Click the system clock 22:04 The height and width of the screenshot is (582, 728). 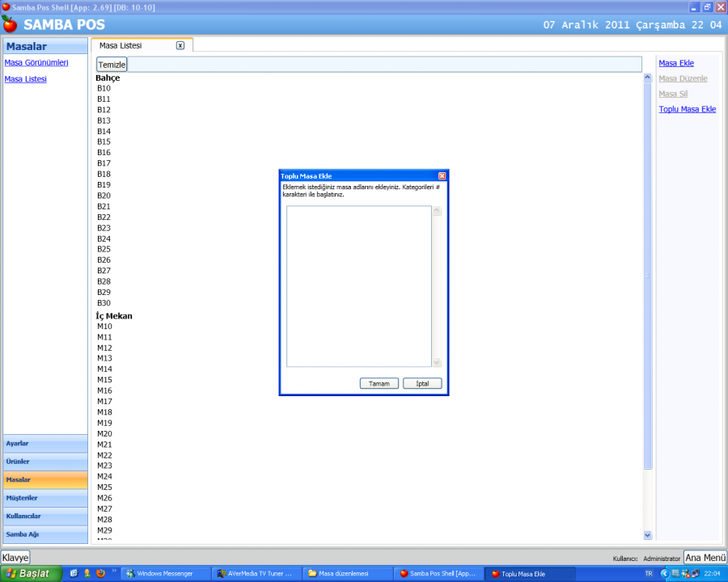click(x=712, y=574)
